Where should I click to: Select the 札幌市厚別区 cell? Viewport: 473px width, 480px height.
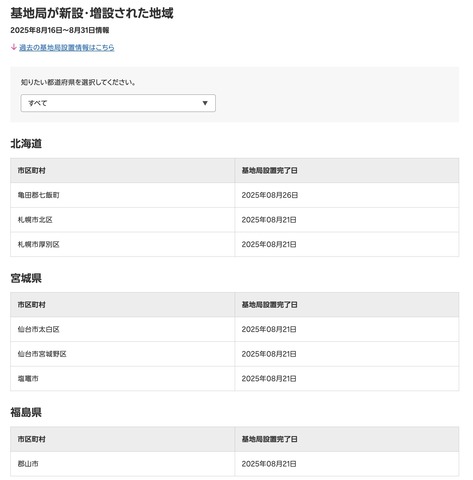pyautogui.click(x=122, y=244)
